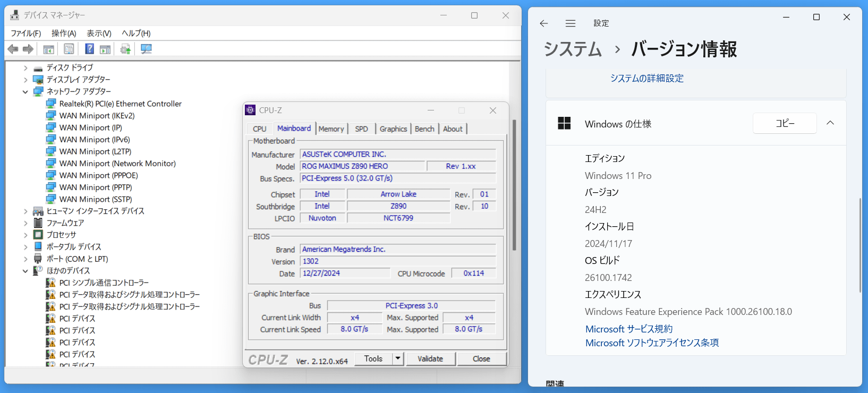Expand the ディスク ドライブ tree node
Viewport: 868px width, 393px height.
25,68
